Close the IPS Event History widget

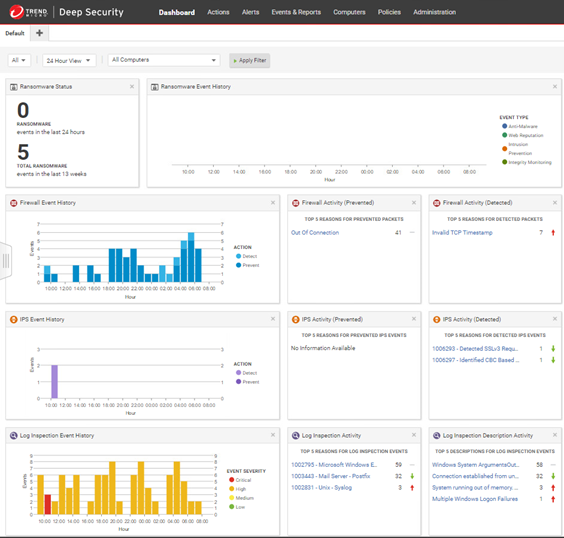point(273,319)
